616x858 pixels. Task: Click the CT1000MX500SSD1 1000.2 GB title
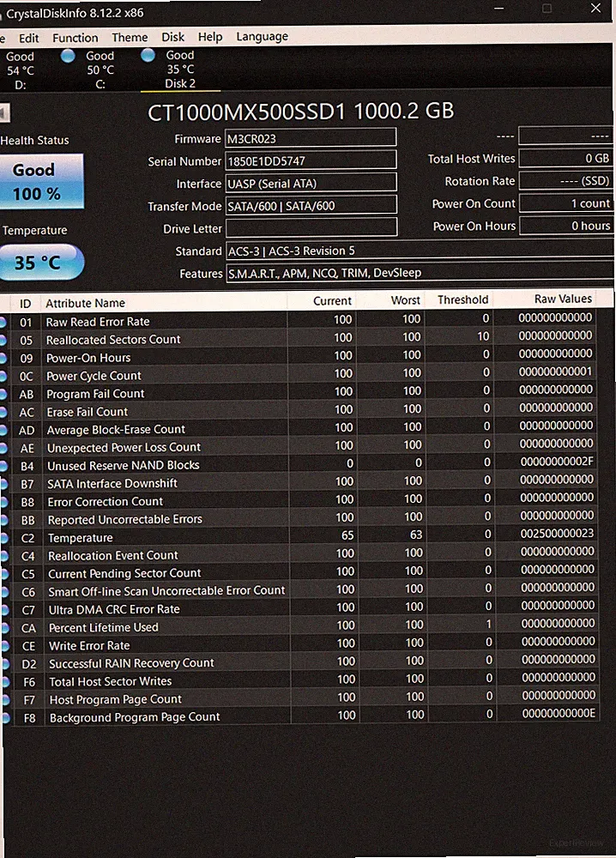300,112
